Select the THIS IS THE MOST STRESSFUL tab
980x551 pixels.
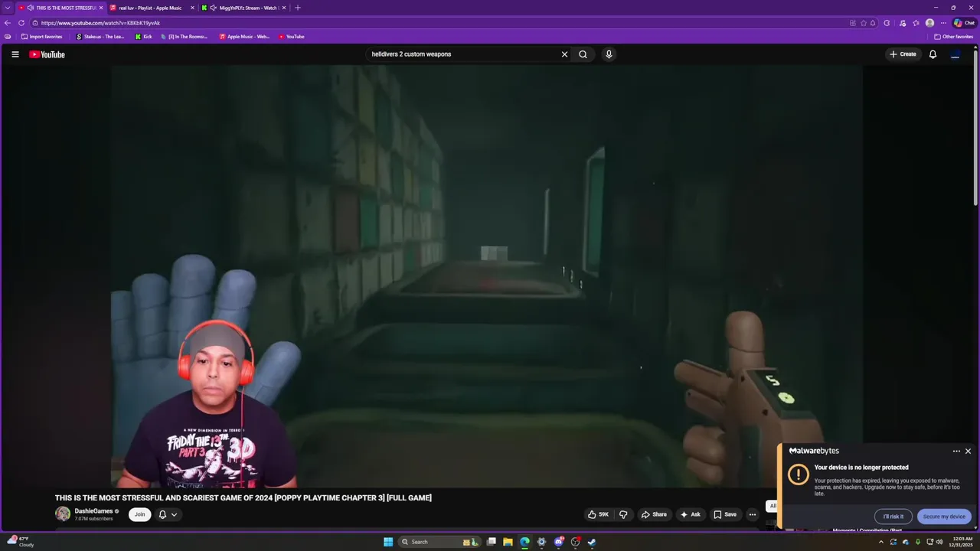point(60,8)
